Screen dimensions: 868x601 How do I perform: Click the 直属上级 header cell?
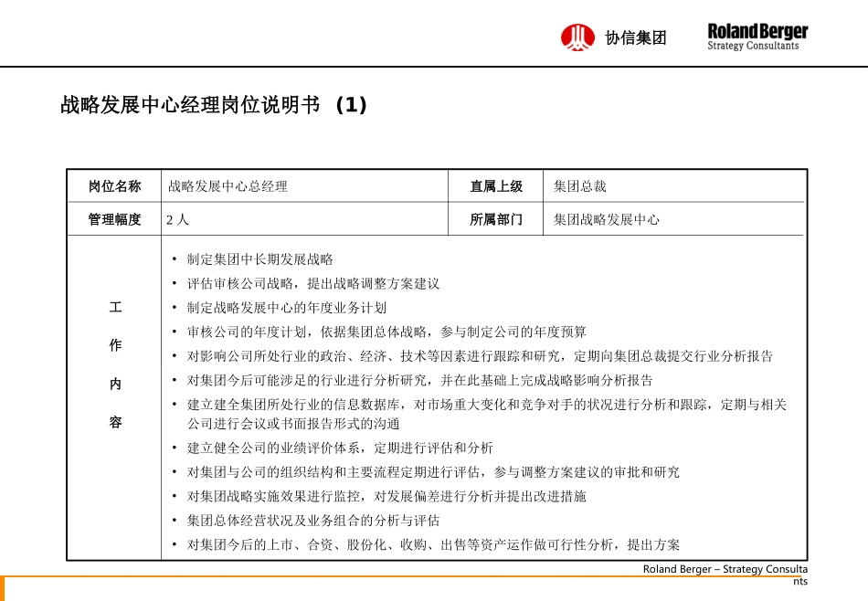[496, 186]
